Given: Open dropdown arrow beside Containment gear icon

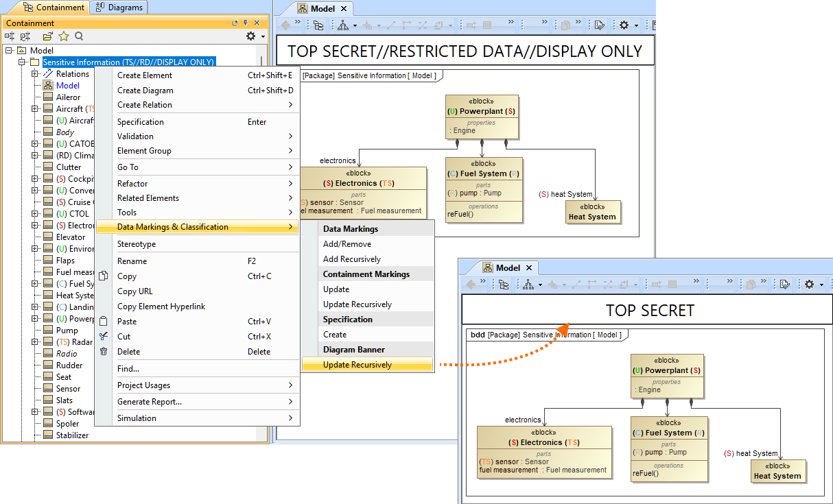Looking at the screenshot, I should point(261,36).
